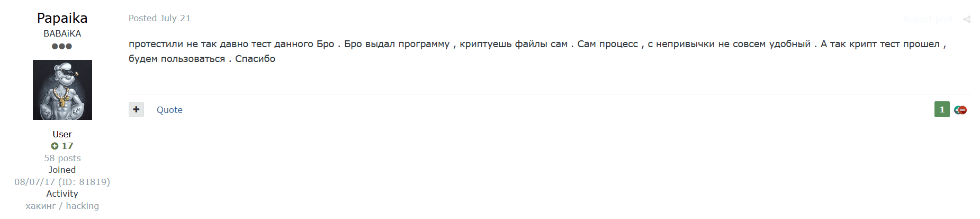Click the Joined label in the profile
The width and height of the screenshot is (980, 219).
pyautogui.click(x=62, y=170)
